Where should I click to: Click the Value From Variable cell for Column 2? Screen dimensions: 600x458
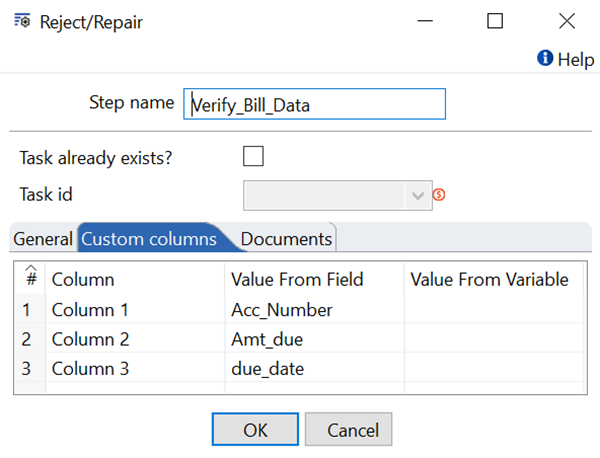494,339
